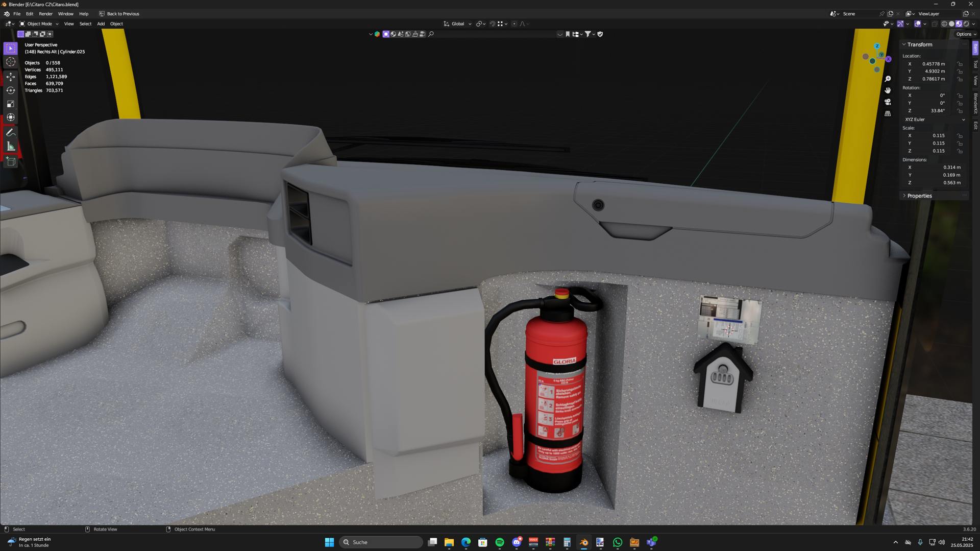Activate the Move tool
The height and width of the screenshot is (551, 980).
[11, 77]
